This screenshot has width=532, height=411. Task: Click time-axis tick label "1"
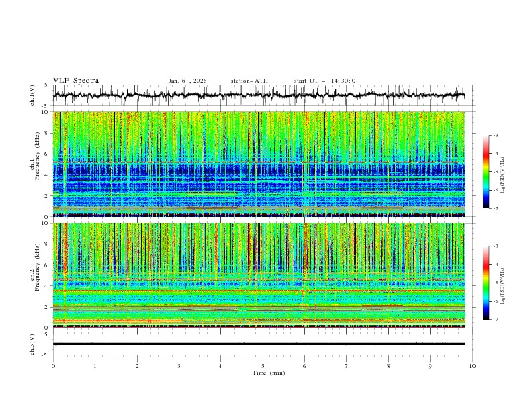pyautogui.click(x=95, y=366)
